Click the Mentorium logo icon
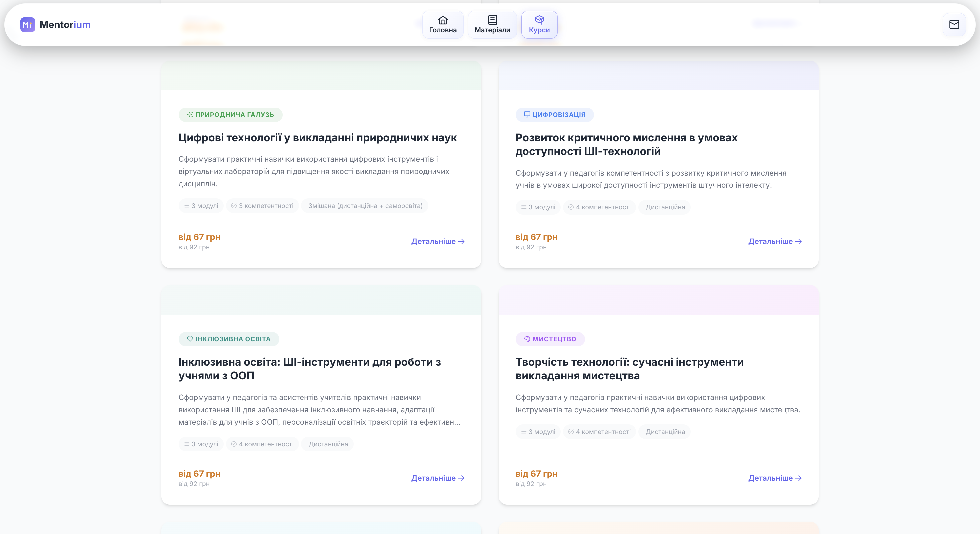980x534 pixels. 27,25
